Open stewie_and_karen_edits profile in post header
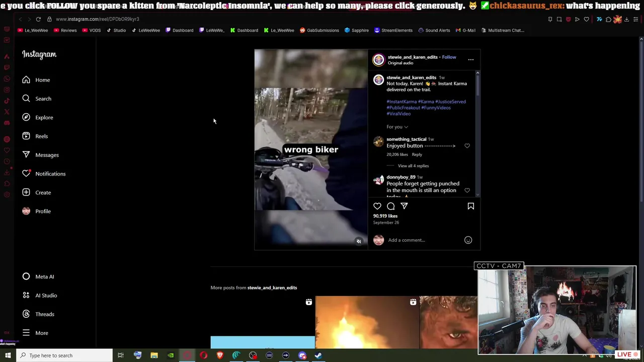 pos(413,57)
